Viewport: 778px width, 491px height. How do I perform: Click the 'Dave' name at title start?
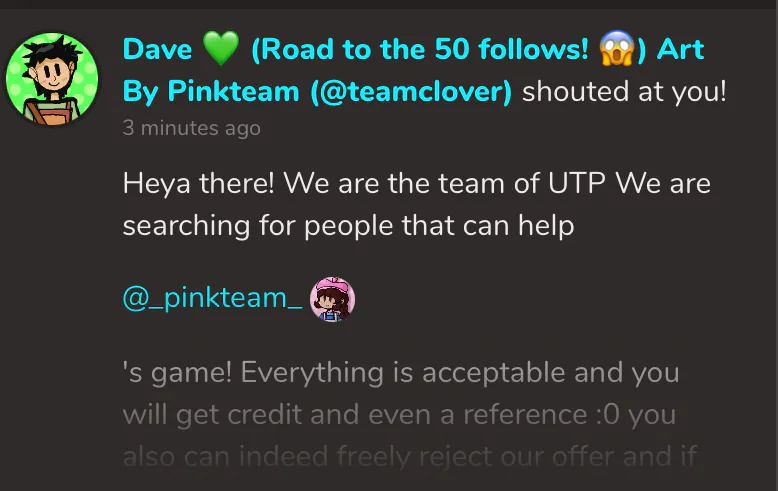point(157,49)
